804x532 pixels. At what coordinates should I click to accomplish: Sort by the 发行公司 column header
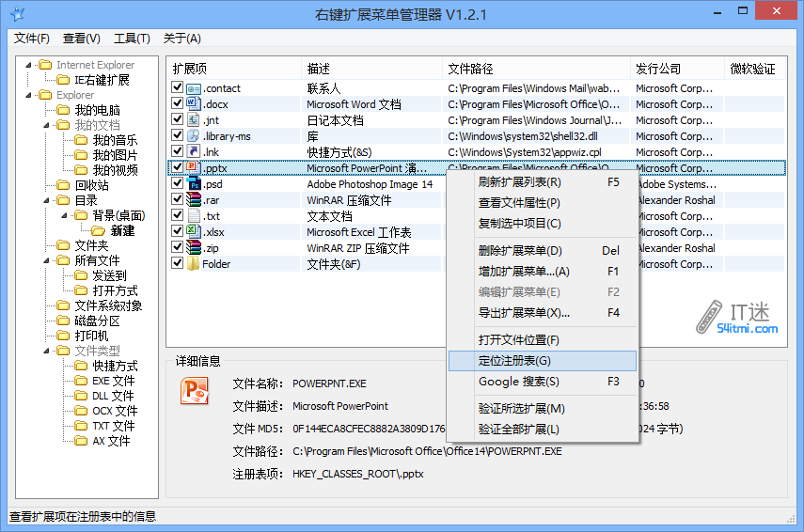point(677,69)
